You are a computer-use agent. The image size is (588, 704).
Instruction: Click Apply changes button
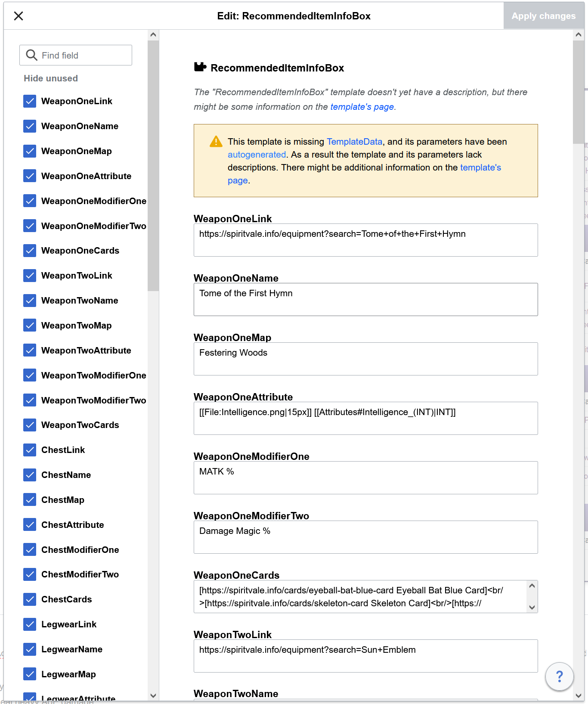coord(544,16)
